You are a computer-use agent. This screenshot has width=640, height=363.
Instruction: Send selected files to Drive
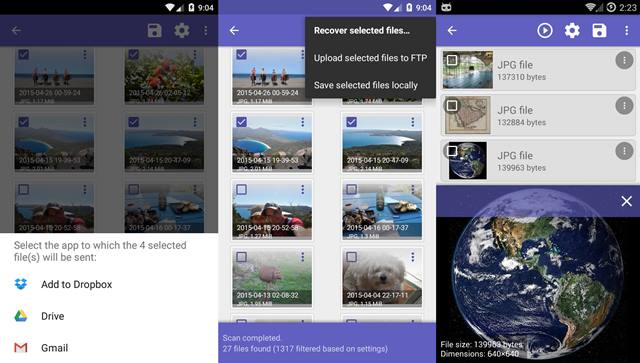[x=53, y=316]
